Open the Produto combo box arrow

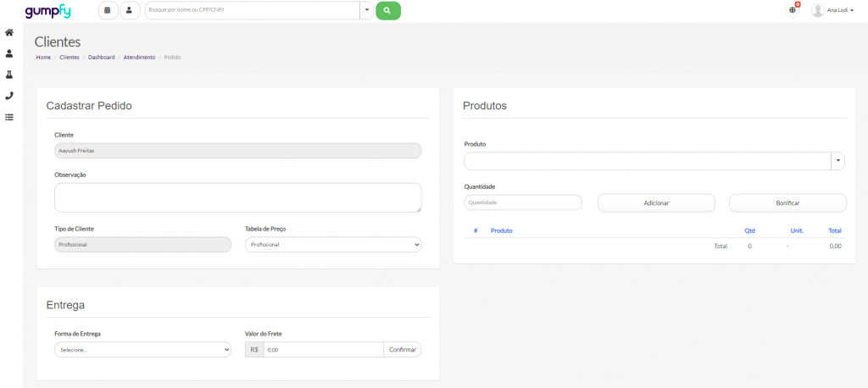click(x=837, y=161)
